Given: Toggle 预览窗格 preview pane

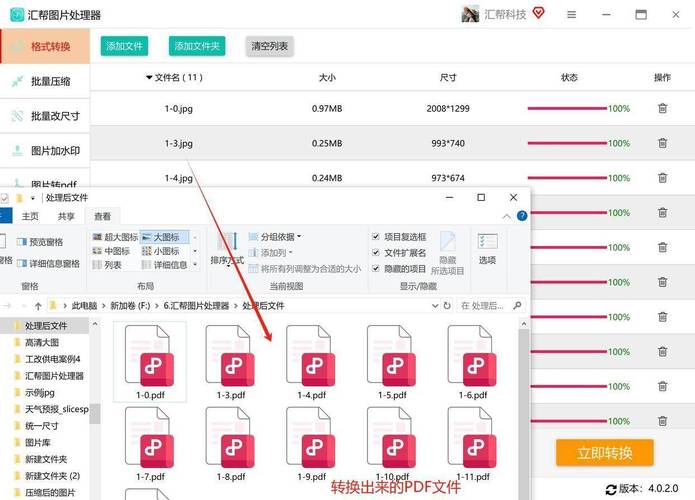Looking at the screenshot, I should [x=40, y=242].
